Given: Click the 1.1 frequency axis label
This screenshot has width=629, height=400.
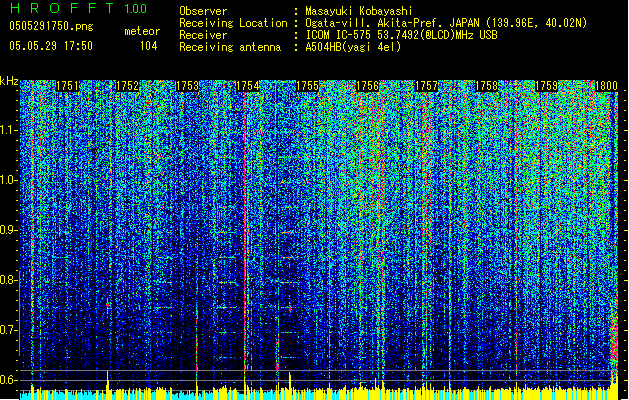Looking at the screenshot, I should click(x=8, y=130).
